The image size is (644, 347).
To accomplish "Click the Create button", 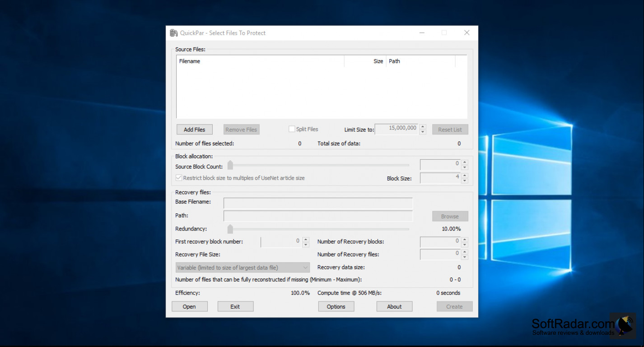I will coord(454,306).
